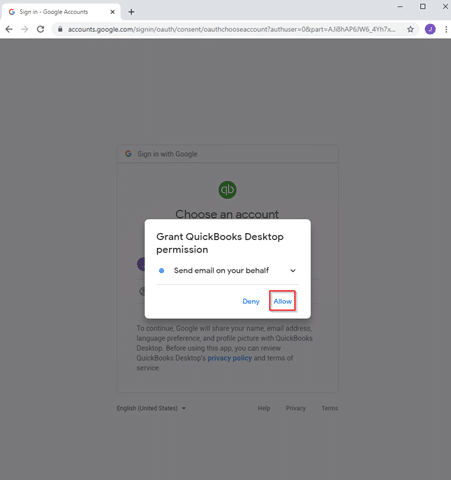View site info via the padlock icon
The width and height of the screenshot is (451, 480).
click(x=60, y=29)
